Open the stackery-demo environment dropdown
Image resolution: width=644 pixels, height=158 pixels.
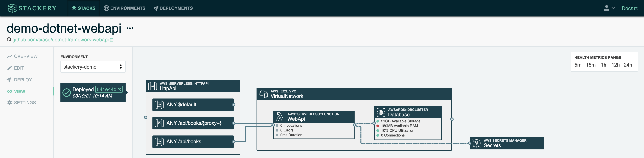click(93, 67)
